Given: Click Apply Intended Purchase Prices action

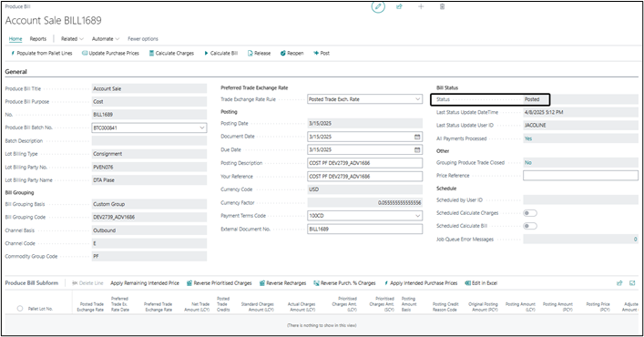Looking at the screenshot, I should click(421, 283).
